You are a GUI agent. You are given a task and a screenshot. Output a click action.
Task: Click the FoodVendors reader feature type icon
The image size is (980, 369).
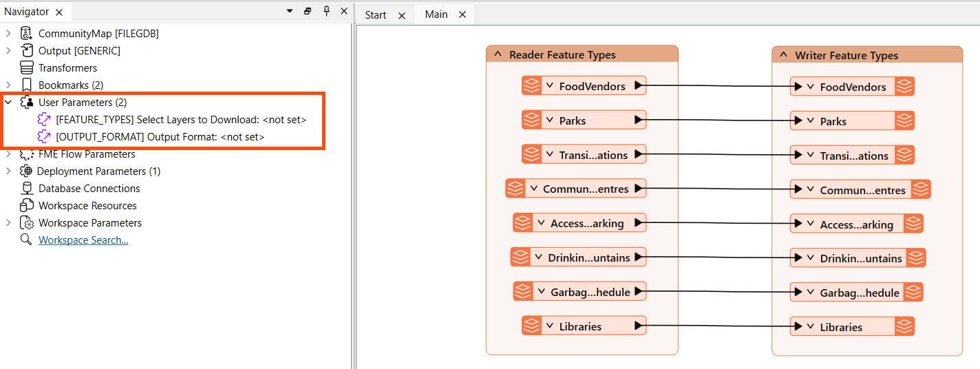click(531, 86)
